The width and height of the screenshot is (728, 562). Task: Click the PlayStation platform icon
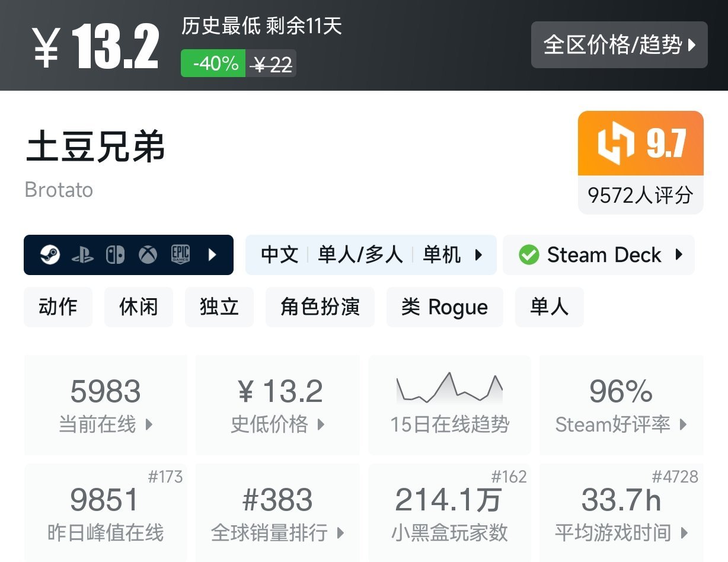(x=82, y=255)
